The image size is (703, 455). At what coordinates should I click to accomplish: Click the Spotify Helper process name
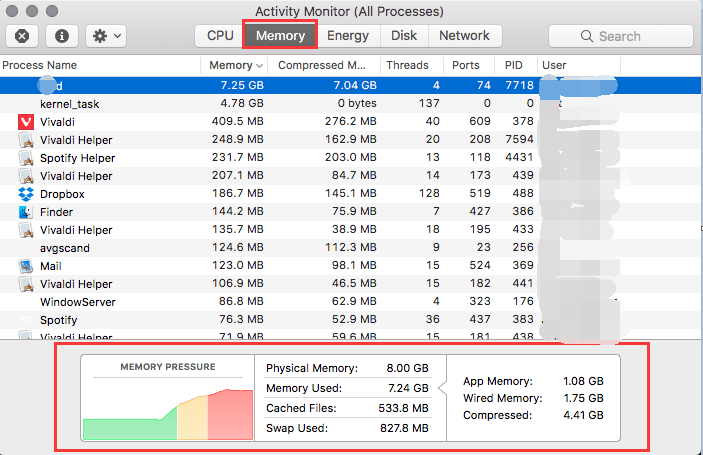point(77,158)
